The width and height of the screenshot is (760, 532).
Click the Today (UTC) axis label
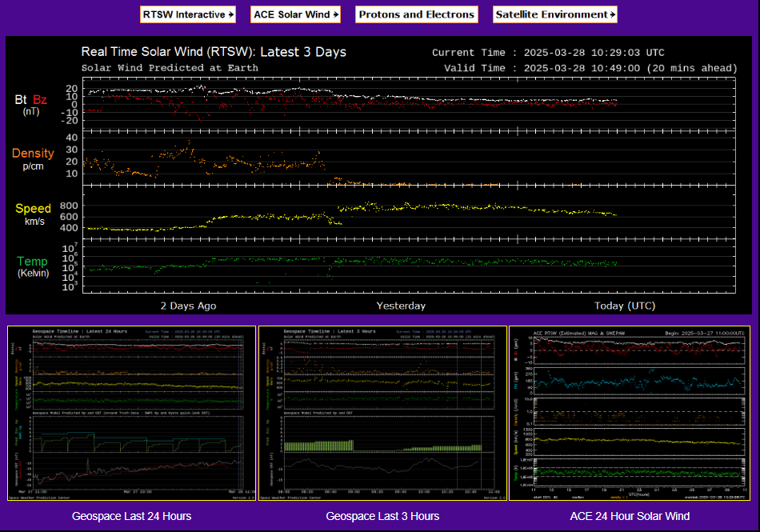pos(625,306)
